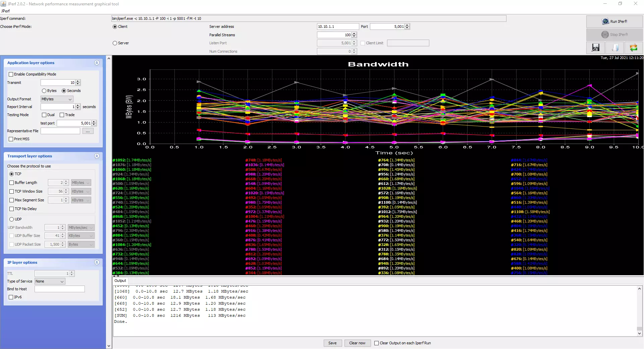Increase Transmit value with spinner up arrow
The width and height of the screenshot is (644, 349).
(78, 81)
